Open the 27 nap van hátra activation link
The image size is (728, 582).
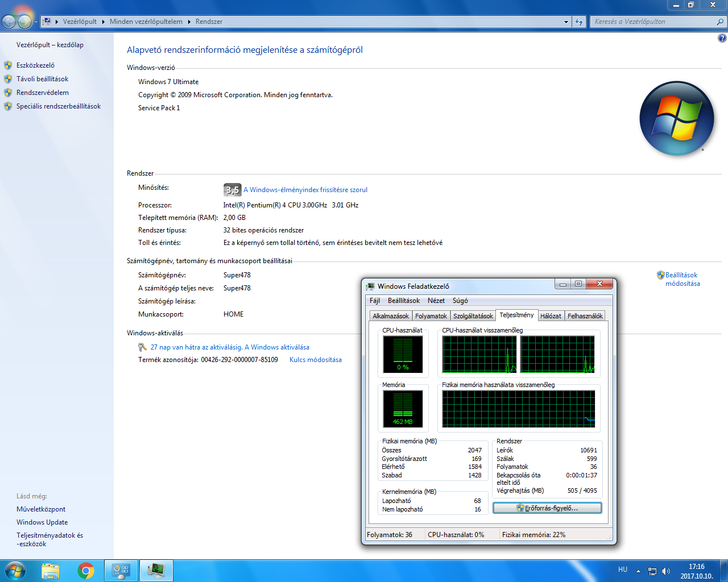(x=230, y=347)
